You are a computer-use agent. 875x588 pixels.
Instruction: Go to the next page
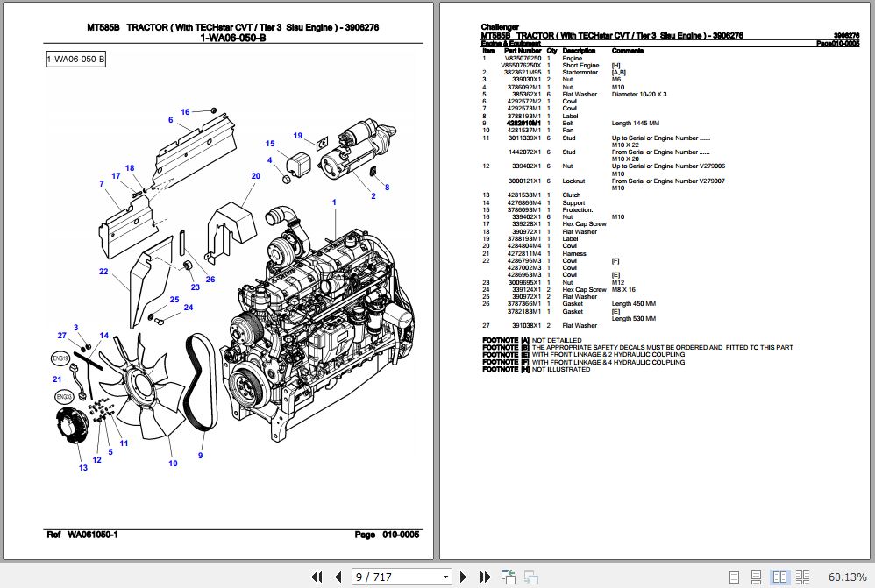463,577
